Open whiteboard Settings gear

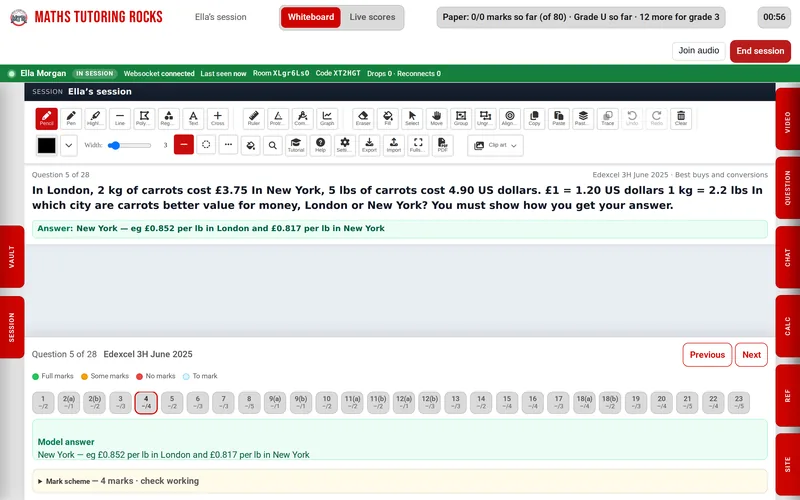click(x=345, y=145)
